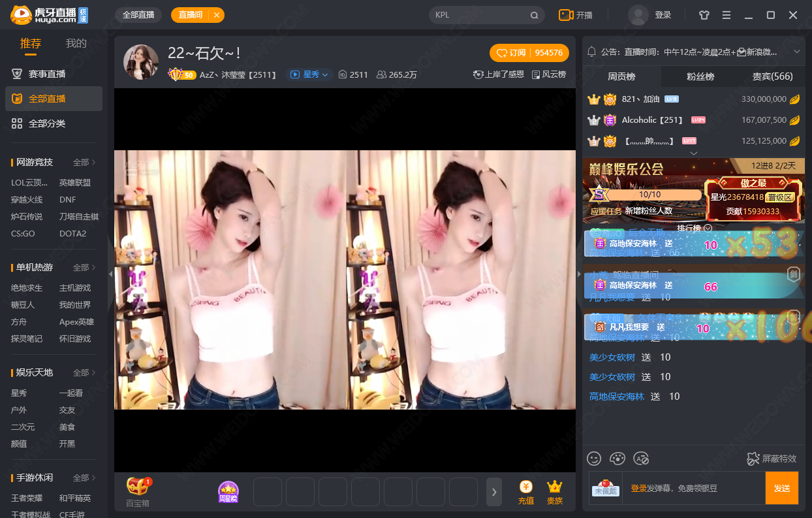Click the login avatar icon
This screenshot has height=518, width=812.
coord(638,15)
